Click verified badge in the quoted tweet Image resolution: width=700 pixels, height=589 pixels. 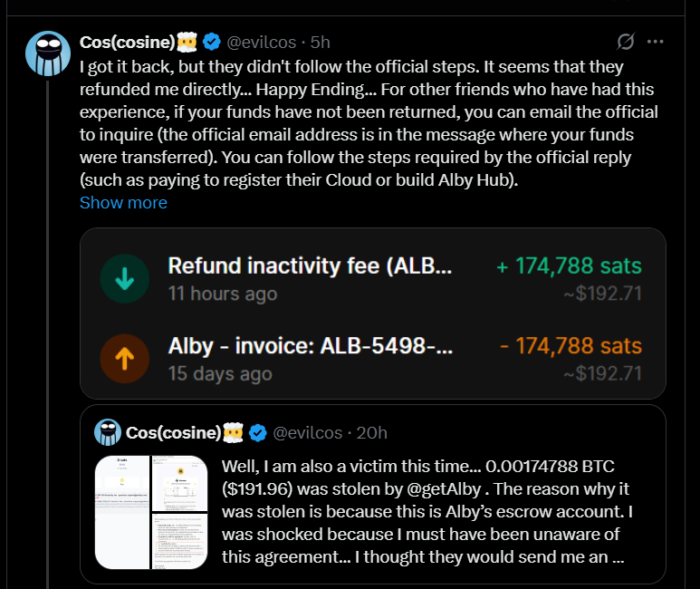pos(257,433)
